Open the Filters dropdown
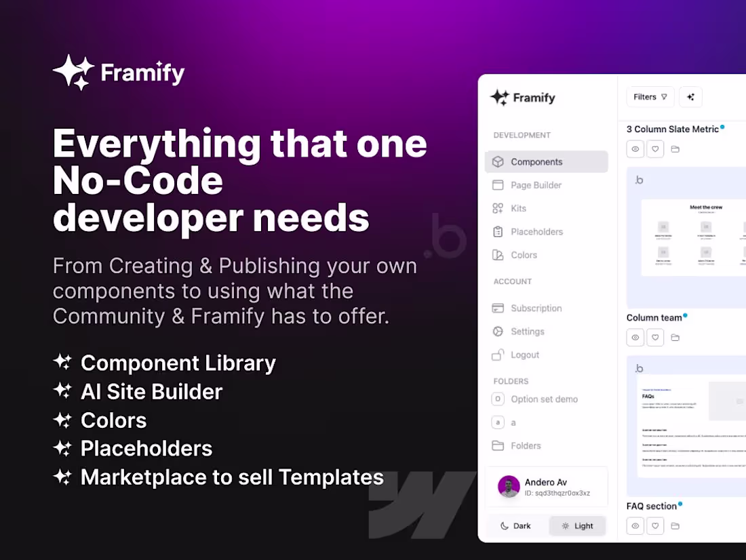Screen dimensions: 746x560 point(650,97)
